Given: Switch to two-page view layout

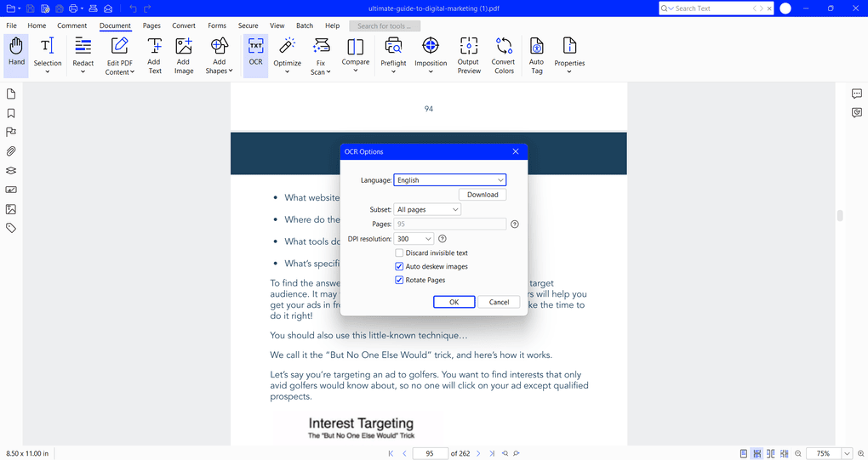Looking at the screenshot, I should (771, 453).
